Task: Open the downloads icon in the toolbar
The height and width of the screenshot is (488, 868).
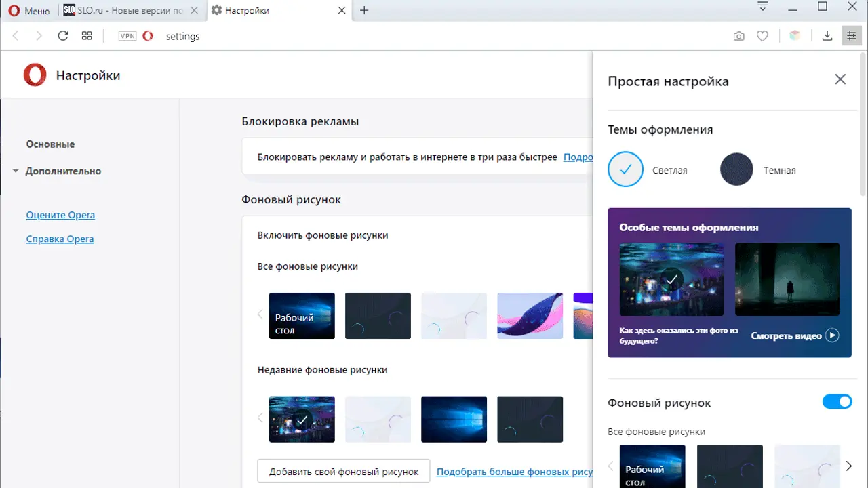Action: [827, 36]
